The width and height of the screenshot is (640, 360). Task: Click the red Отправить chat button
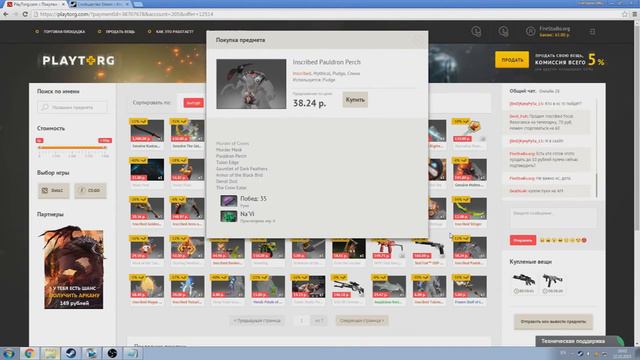coord(522,240)
